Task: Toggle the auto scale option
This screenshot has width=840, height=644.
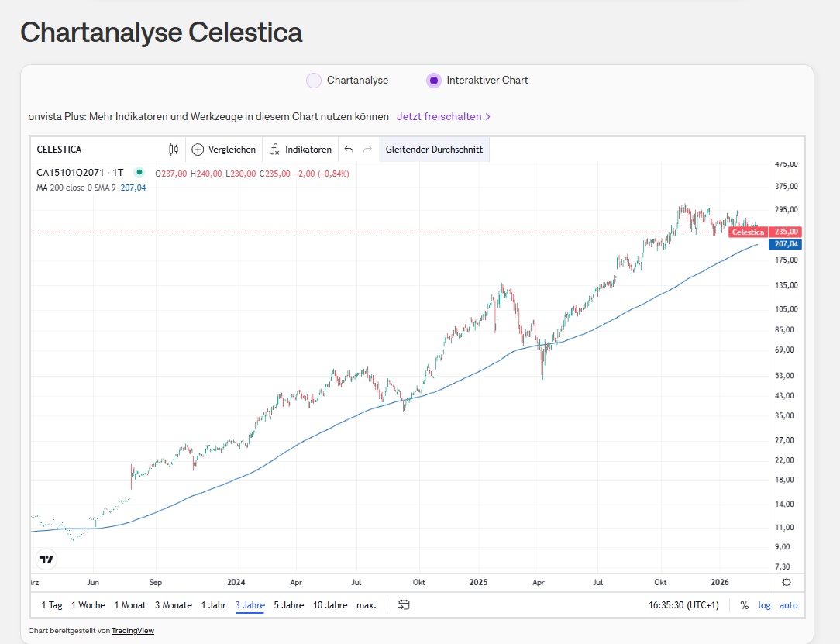Action: click(788, 605)
